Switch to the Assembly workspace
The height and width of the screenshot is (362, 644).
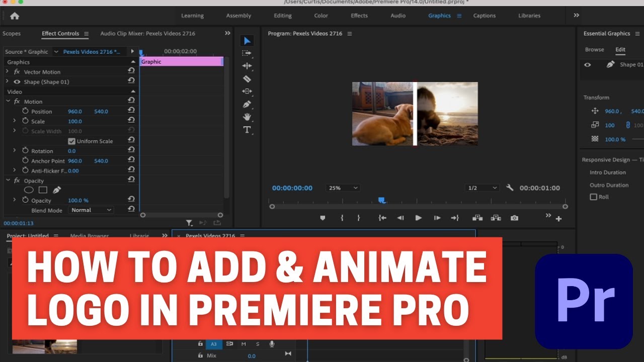(238, 16)
